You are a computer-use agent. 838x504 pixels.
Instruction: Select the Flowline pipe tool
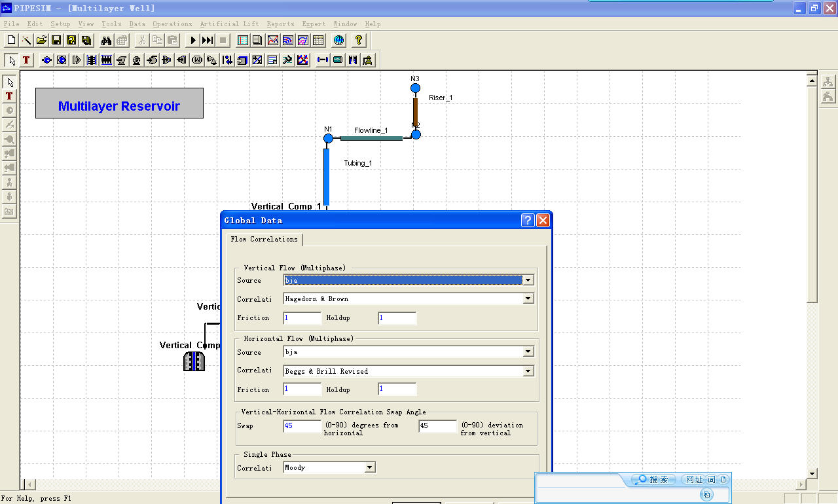(338, 60)
